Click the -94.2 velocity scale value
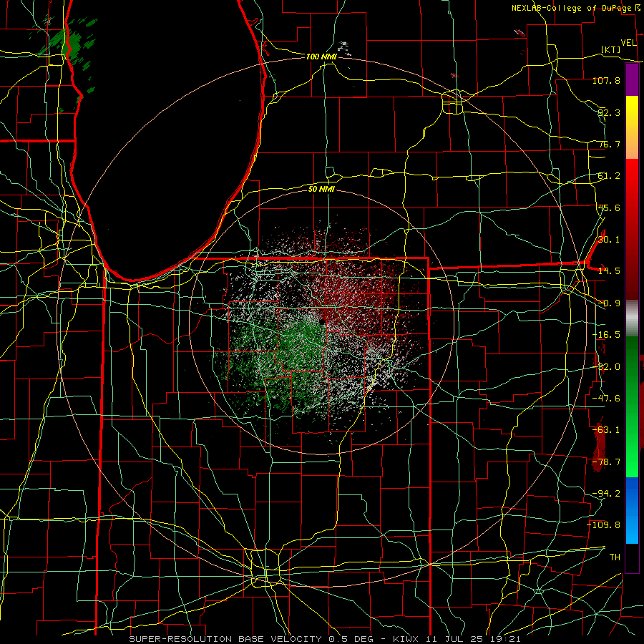 click(x=606, y=493)
